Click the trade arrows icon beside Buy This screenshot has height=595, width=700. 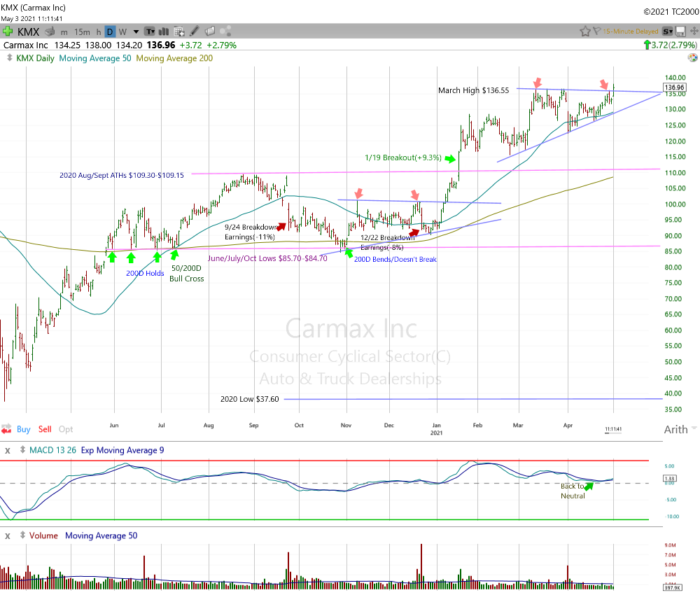click(6, 429)
